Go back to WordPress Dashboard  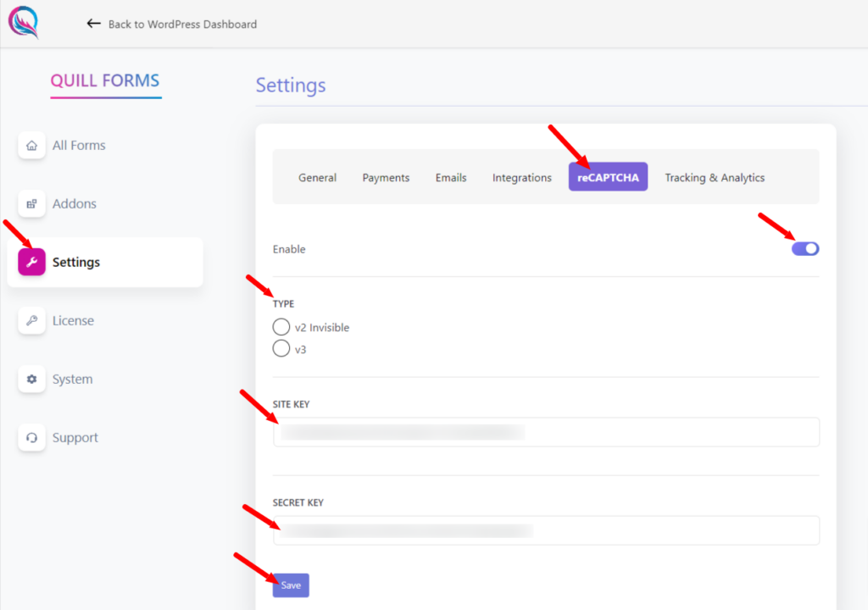(182, 24)
